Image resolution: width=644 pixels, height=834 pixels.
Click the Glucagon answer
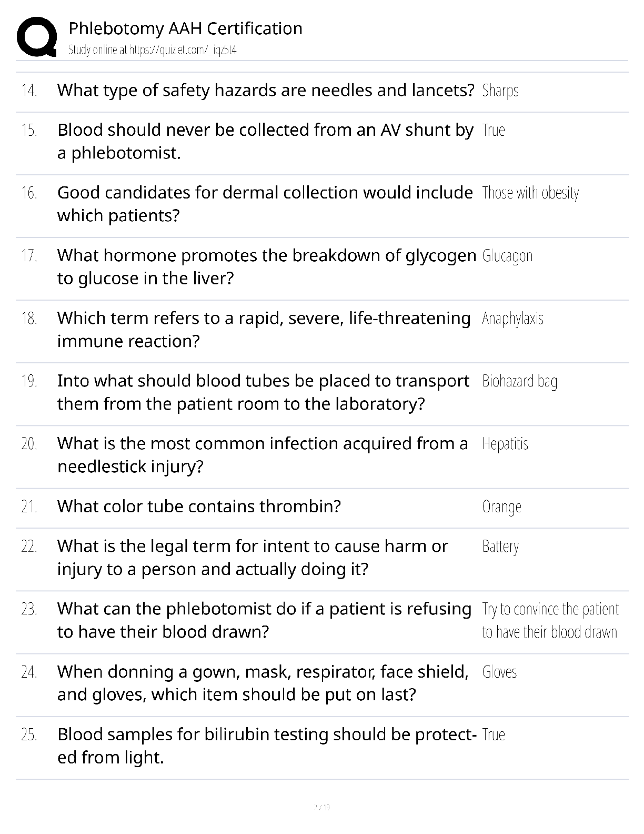(x=507, y=256)
